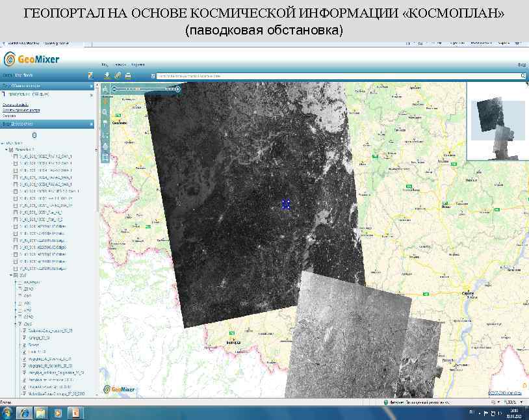This screenshot has width=529, height=420.
Task: Collapse the upper sidebar panel via header arrow
Action: 91,86
